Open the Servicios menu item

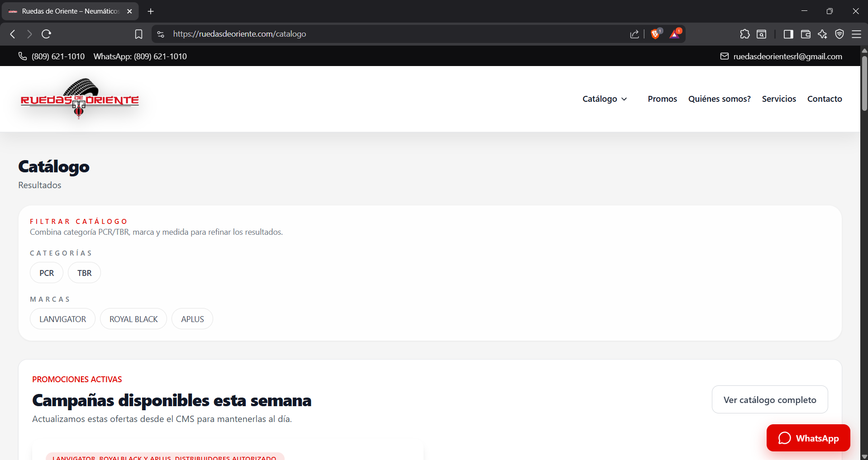(x=778, y=99)
